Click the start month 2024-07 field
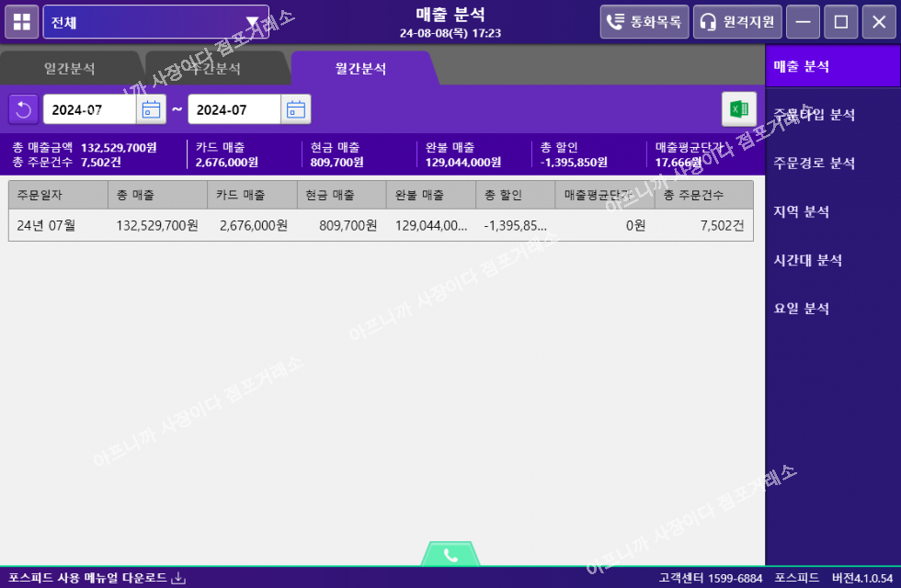Screen dimensions: 901x588 coord(89,109)
